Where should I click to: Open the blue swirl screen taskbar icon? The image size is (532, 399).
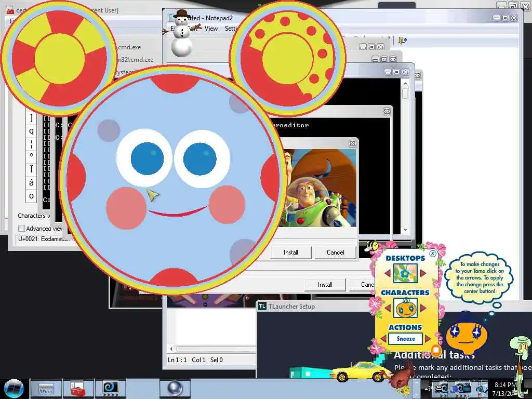(x=111, y=389)
